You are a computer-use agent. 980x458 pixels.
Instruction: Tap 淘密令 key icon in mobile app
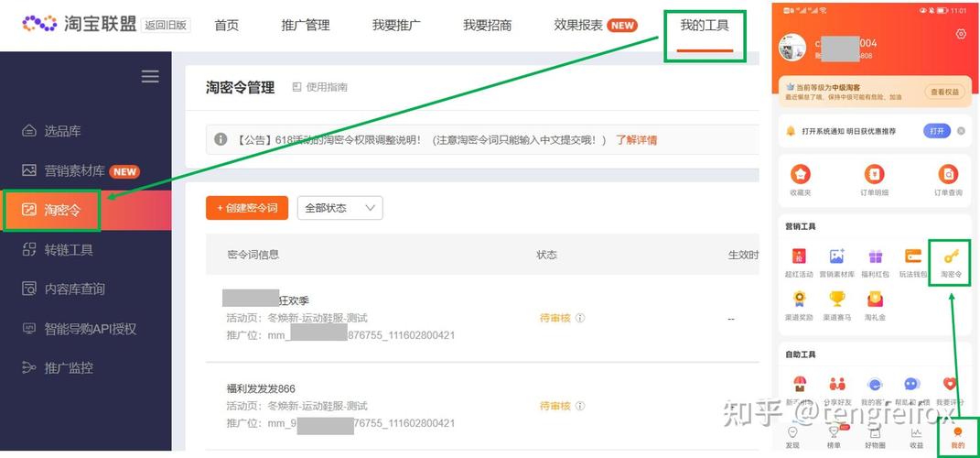951,256
